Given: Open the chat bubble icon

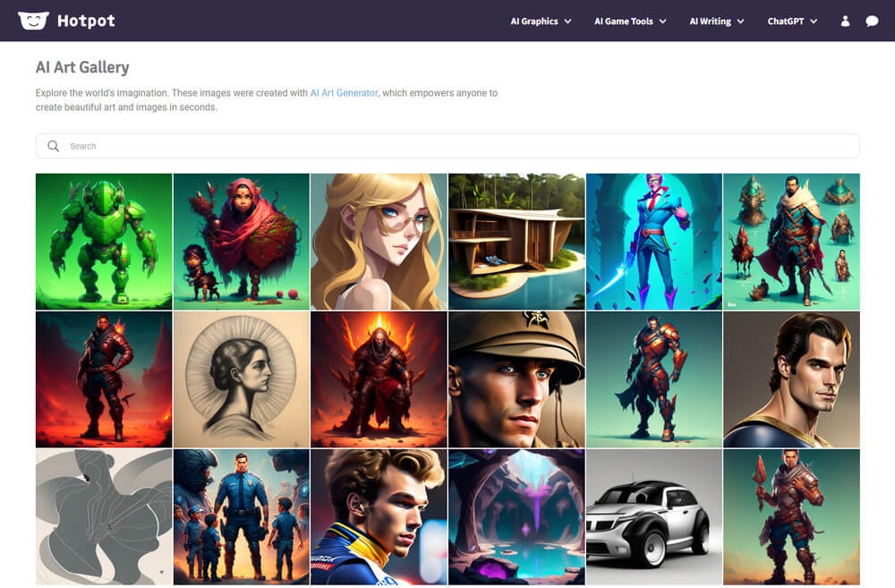Looking at the screenshot, I should (872, 21).
